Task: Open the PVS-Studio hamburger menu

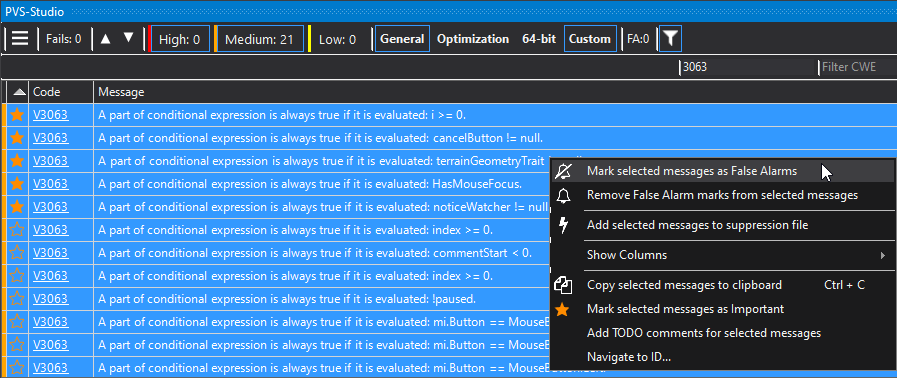Action: click(20, 39)
